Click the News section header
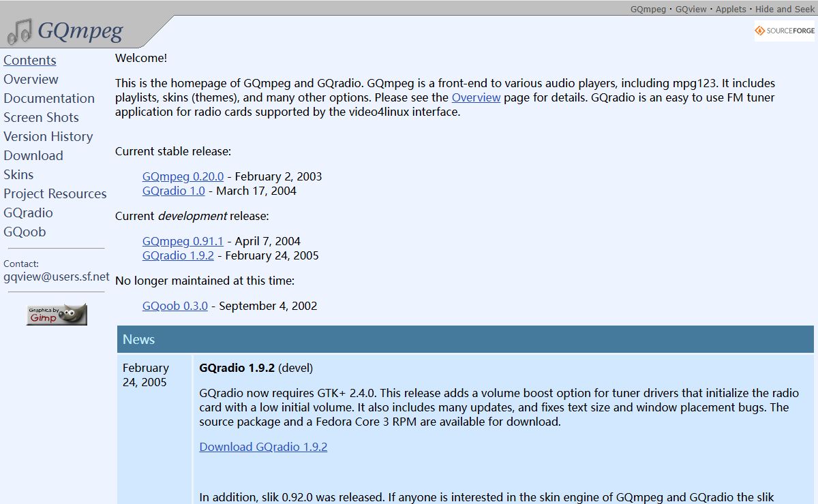The height and width of the screenshot is (504, 818). (x=466, y=339)
